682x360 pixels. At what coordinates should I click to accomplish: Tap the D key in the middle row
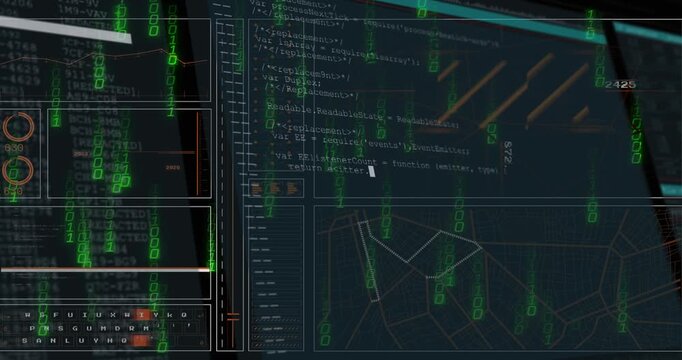click(117, 328)
